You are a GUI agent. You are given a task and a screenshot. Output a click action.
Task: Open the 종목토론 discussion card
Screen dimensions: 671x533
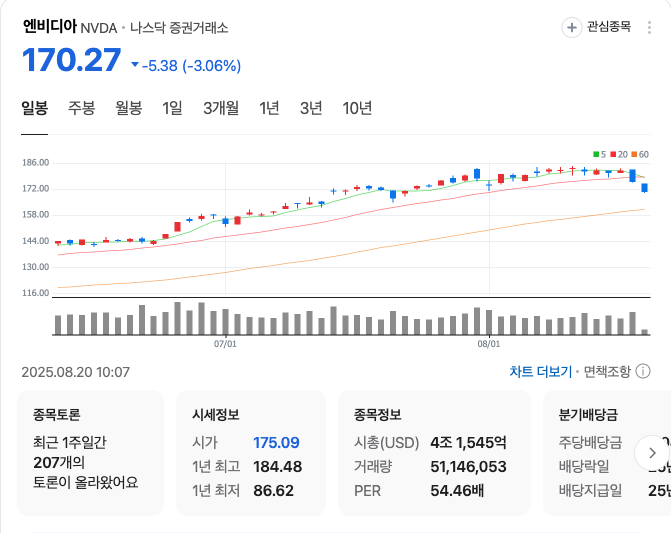point(90,453)
